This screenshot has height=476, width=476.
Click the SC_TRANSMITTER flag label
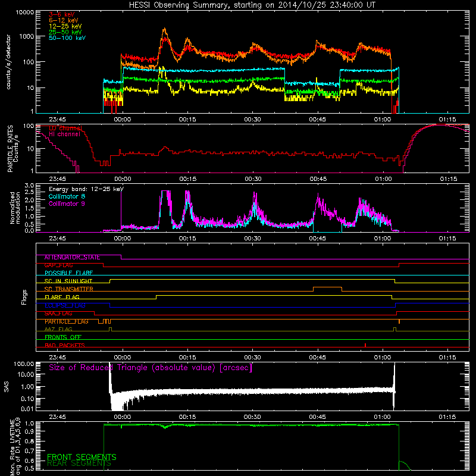pos(68,289)
